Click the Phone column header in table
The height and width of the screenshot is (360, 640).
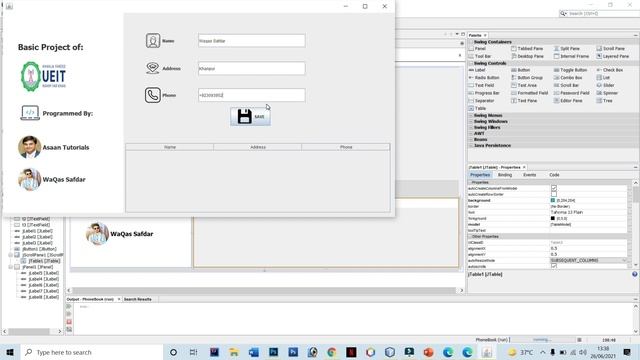pyautogui.click(x=346, y=147)
